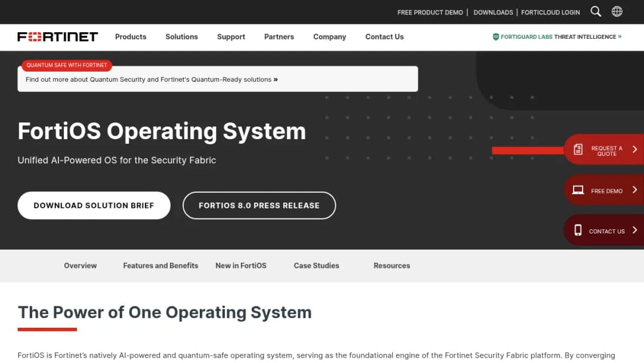Open the Solutions menu
Screen dimensions: 644x363
[181, 36]
